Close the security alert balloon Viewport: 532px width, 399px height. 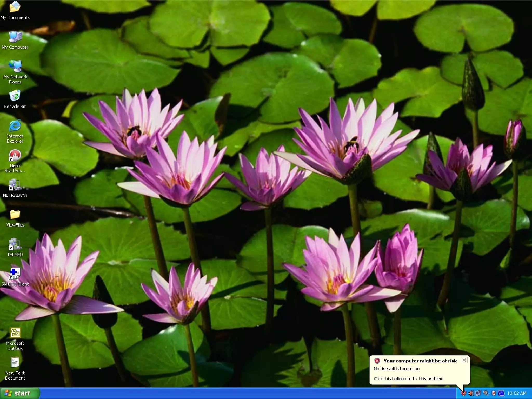coord(464,360)
